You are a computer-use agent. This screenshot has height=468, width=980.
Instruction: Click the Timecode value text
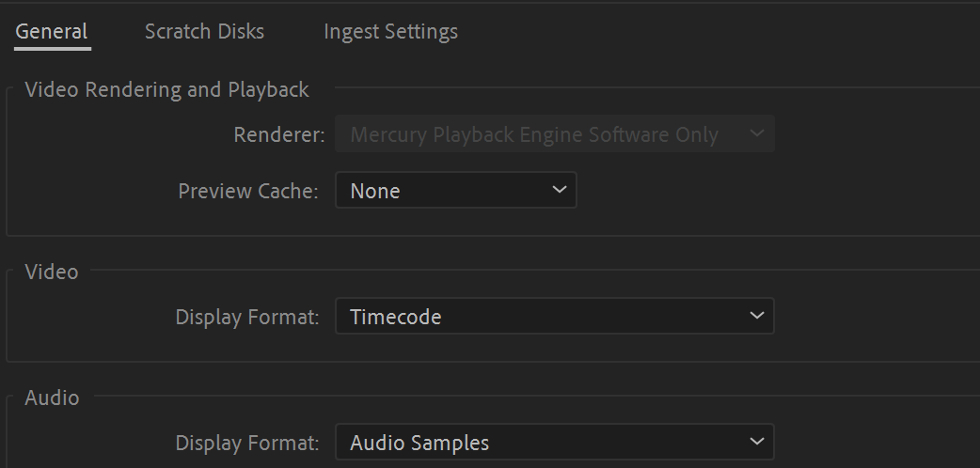pos(395,318)
